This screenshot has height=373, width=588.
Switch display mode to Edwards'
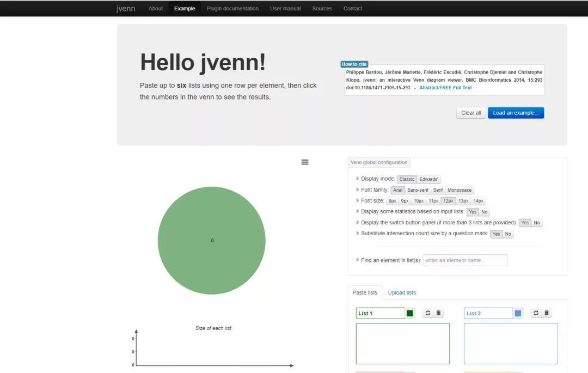coord(429,179)
